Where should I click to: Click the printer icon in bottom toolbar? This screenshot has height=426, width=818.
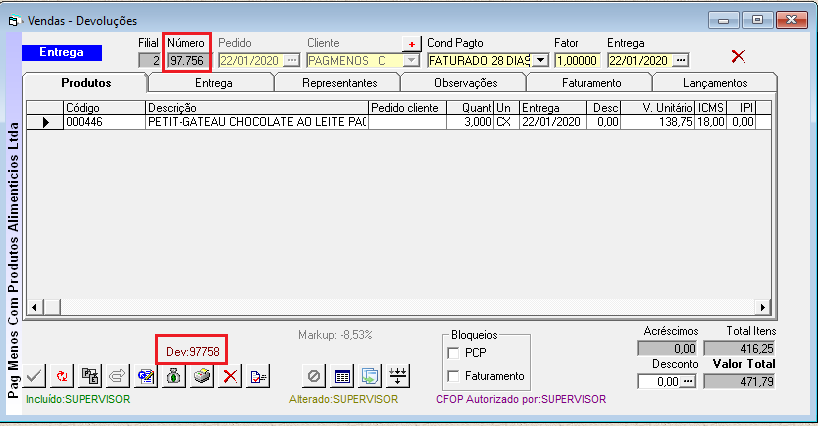(x=201, y=376)
